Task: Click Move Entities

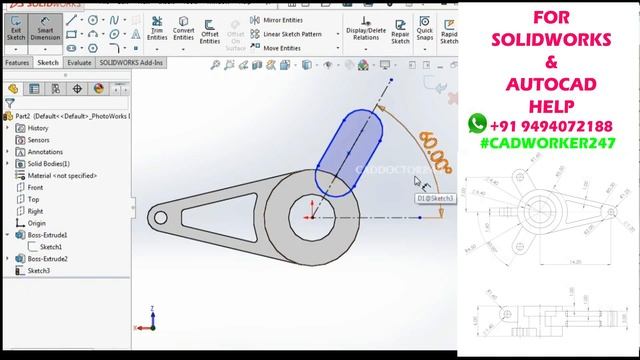Action: tap(275, 48)
